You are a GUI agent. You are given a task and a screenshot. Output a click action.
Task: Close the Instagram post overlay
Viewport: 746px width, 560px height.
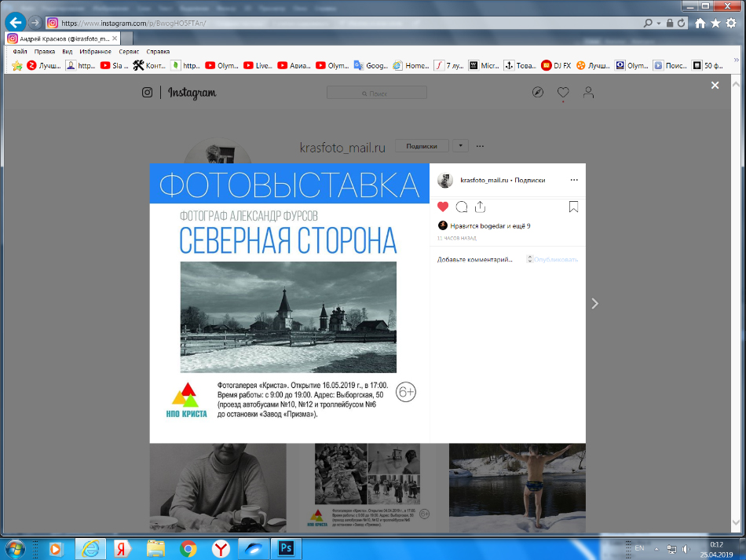[x=715, y=85]
